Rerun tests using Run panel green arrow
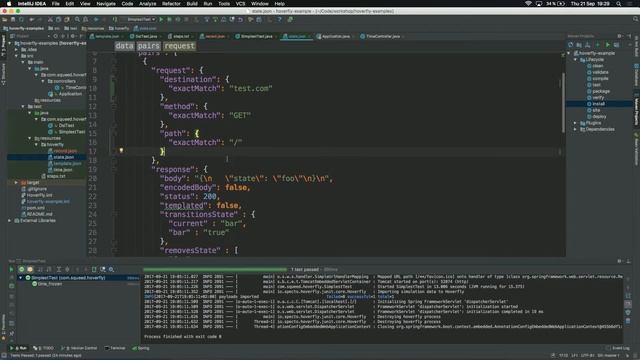This screenshot has width=640, height=360. pos(11,269)
